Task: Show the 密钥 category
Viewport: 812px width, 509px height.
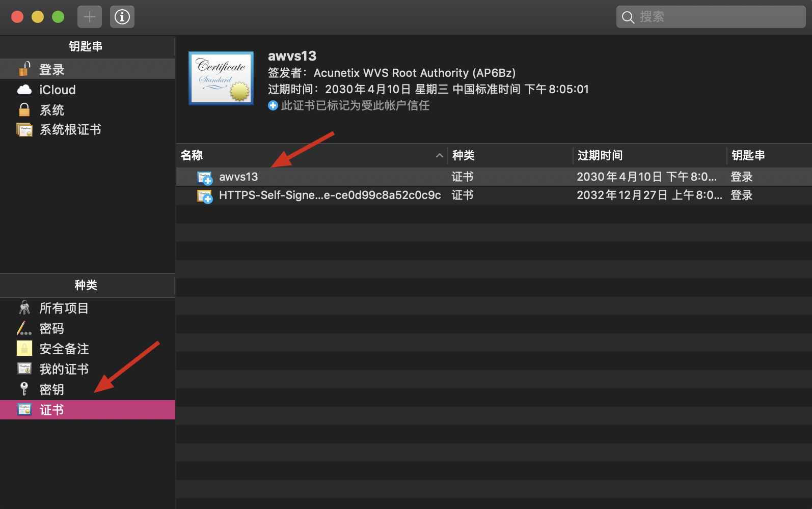Action: (x=52, y=389)
